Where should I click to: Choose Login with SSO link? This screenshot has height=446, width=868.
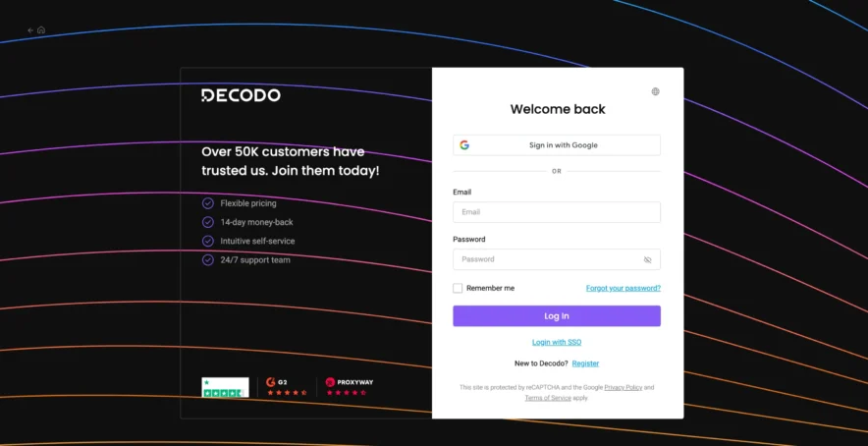[x=556, y=342]
